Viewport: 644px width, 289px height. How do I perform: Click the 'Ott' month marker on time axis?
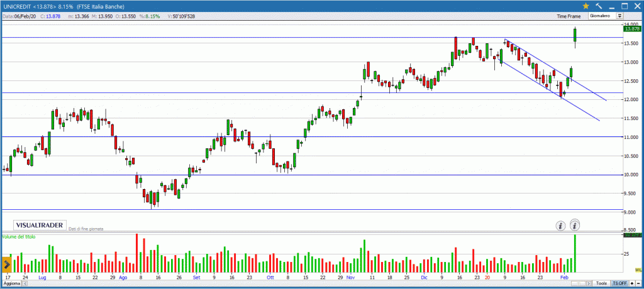(x=270, y=278)
